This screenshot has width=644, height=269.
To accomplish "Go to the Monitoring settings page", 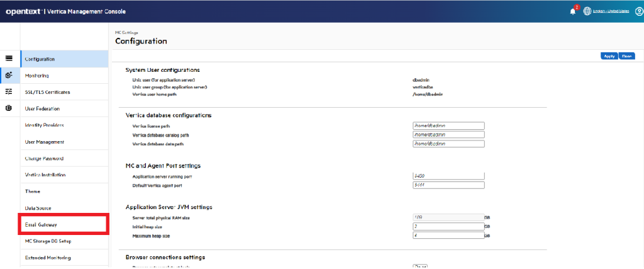I will 64,76.
